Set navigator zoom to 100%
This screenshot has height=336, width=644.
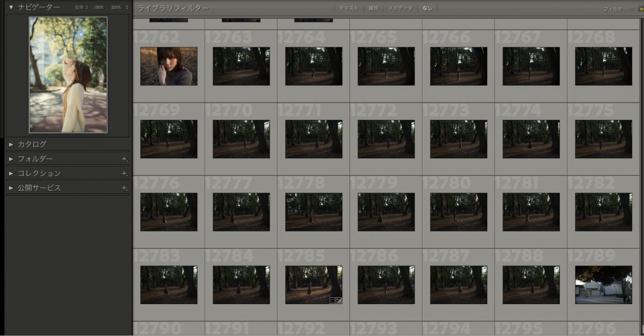pos(99,7)
